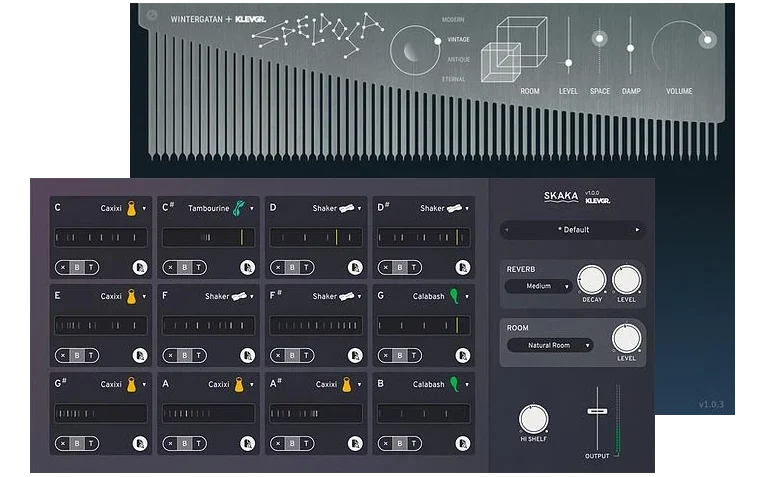The width and height of the screenshot is (764, 477).
Task: Click the Shaker icon on pad F#
Action: click(x=346, y=296)
